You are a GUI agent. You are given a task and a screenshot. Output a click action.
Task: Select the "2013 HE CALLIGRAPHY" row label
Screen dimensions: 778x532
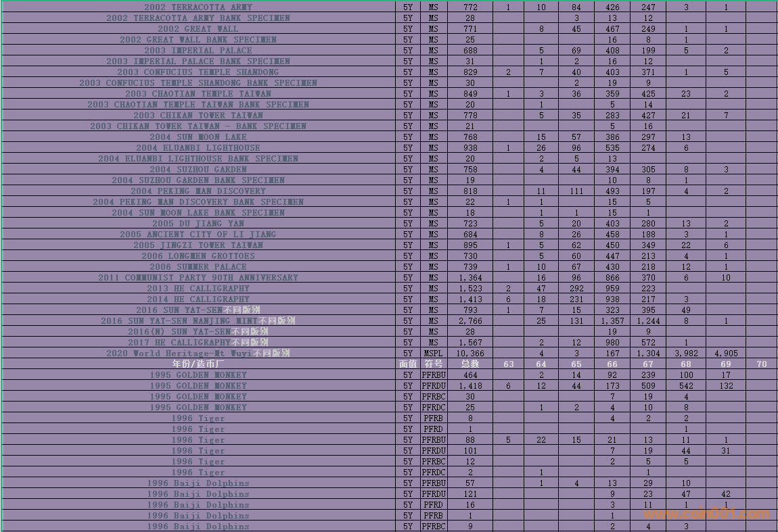pyautogui.click(x=198, y=288)
